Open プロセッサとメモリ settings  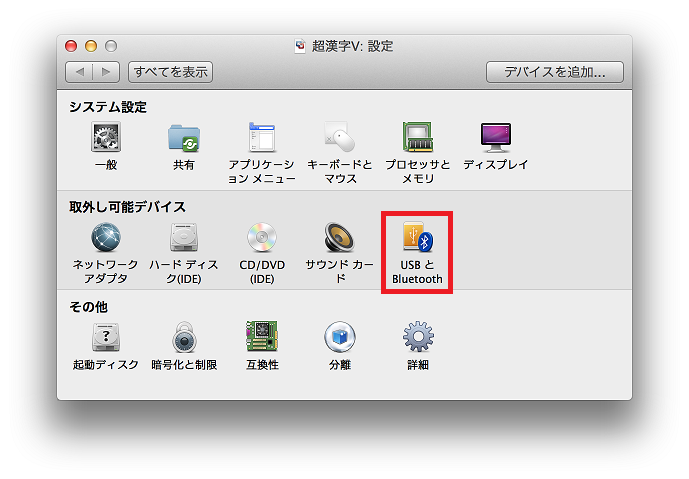pos(418,138)
